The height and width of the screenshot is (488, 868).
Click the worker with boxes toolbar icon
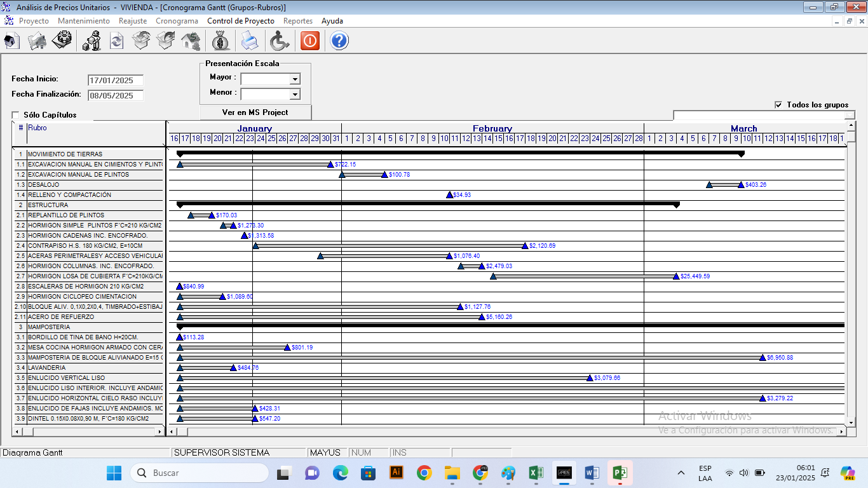93,41
